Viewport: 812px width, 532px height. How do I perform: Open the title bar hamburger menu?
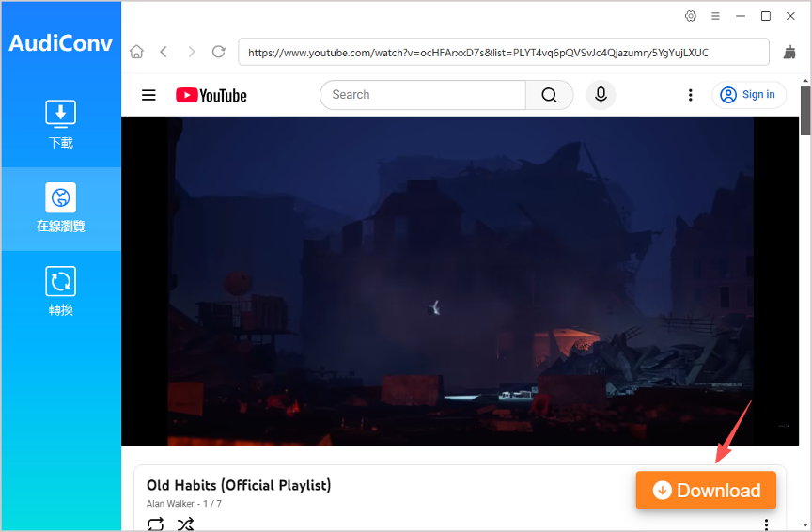coord(715,16)
